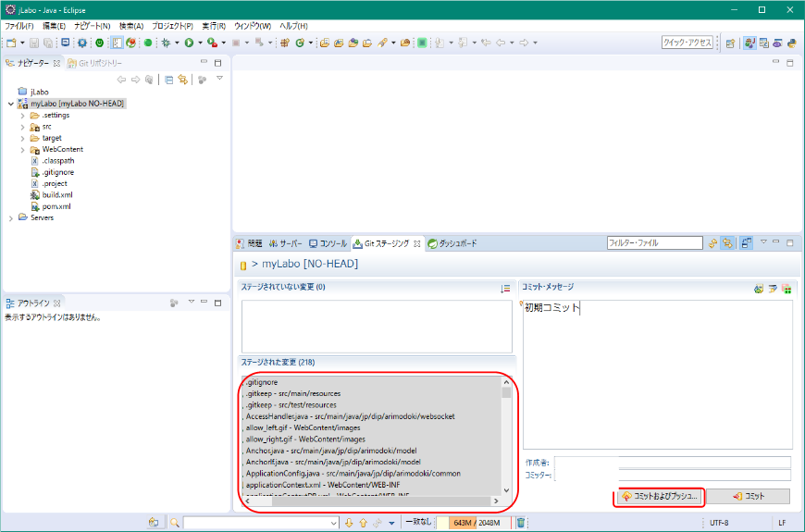
Task: Click the Open Perspective icon
Action: click(x=730, y=43)
